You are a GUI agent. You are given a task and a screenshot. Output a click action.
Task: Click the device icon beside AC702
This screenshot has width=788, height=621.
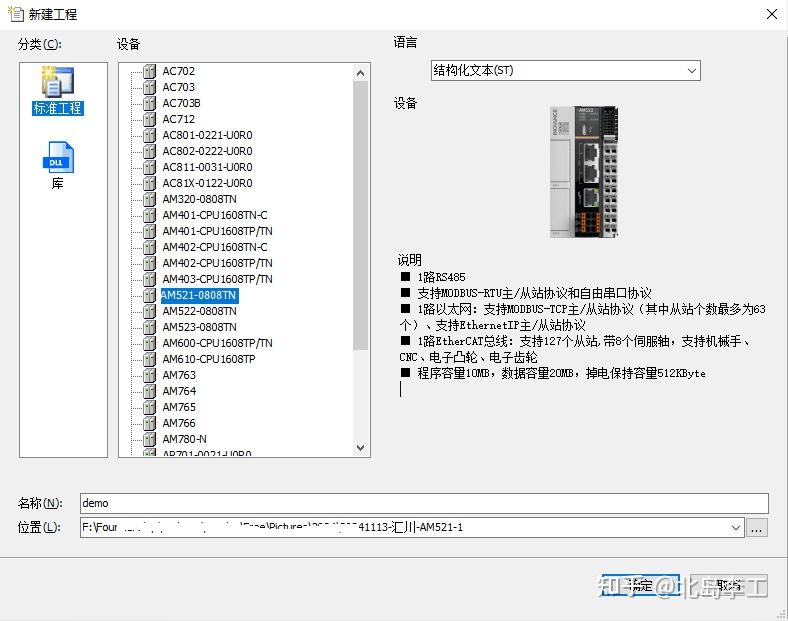pyautogui.click(x=149, y=71)
